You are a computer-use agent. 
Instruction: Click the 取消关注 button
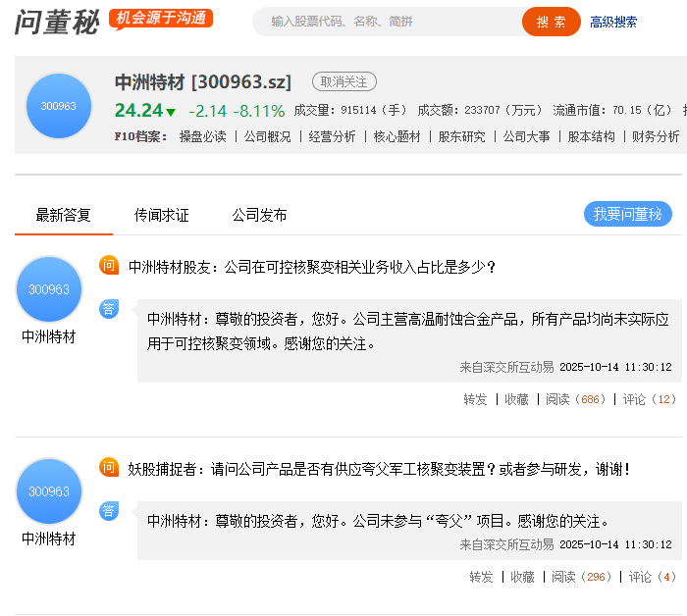click(x=343, y=81)
